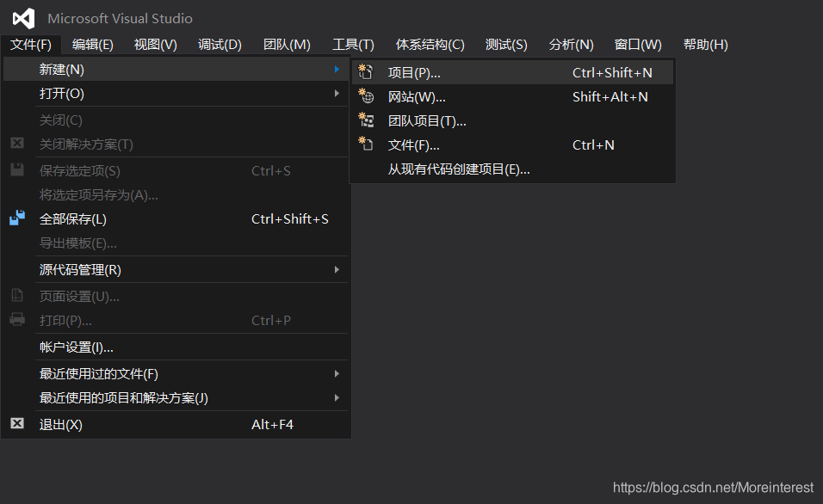Click the Shift+Alt+N shortcut label
The image size is (823, 504).
pyautogui.click(x=610, y=96)
